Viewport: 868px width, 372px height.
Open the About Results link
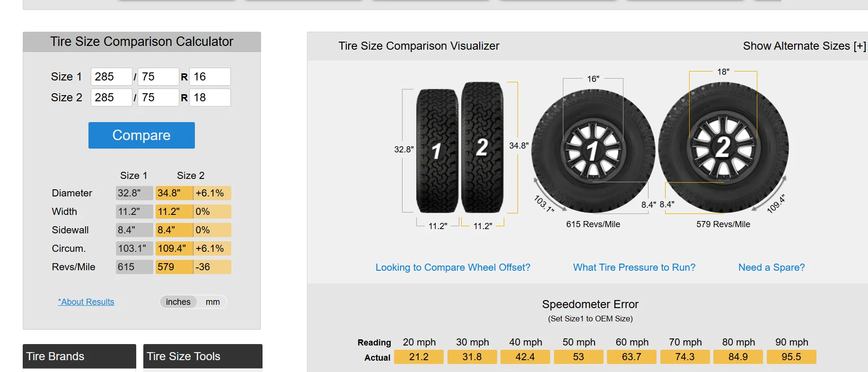tap(86, 302)
